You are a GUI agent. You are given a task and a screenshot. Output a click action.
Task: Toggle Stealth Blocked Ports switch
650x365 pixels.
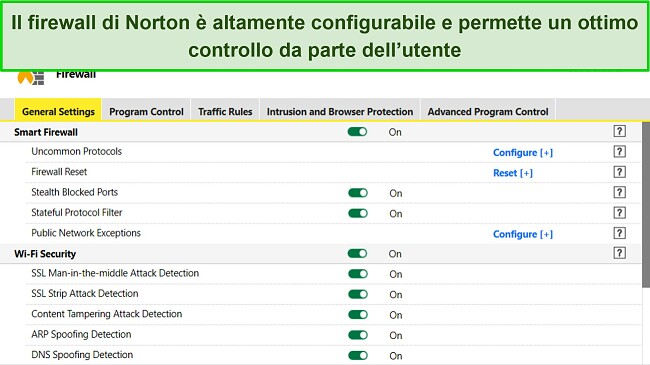[x=358, y=193]
